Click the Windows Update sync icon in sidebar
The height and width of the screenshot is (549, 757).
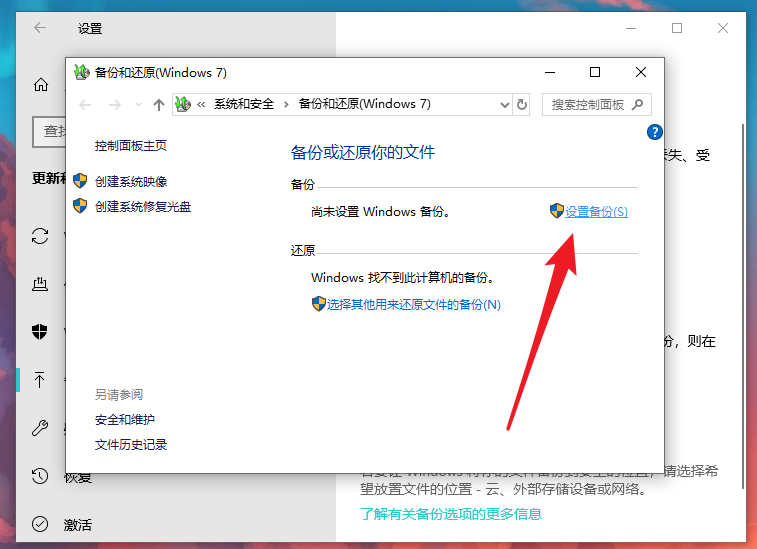(40, 236)
